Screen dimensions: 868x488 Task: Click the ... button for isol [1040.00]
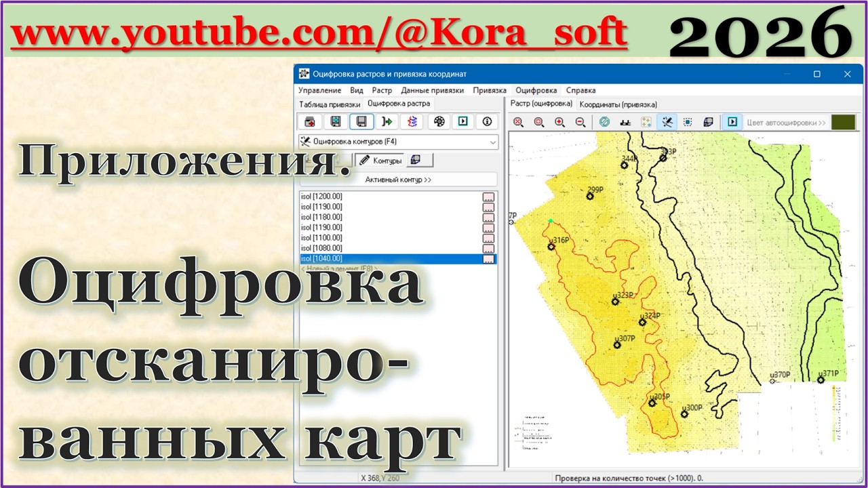tap(489, 258)
